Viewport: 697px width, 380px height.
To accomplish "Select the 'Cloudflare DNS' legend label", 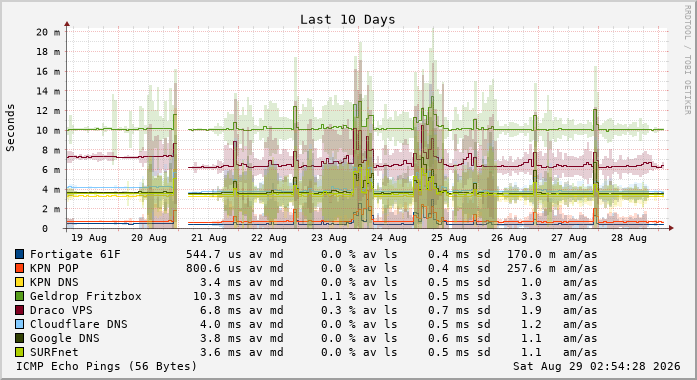I will coord(79,324).
